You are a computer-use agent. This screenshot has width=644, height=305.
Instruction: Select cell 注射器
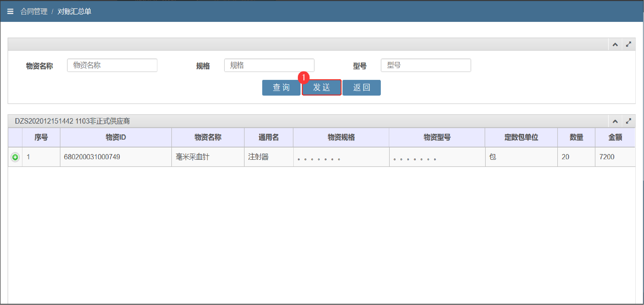269,157
